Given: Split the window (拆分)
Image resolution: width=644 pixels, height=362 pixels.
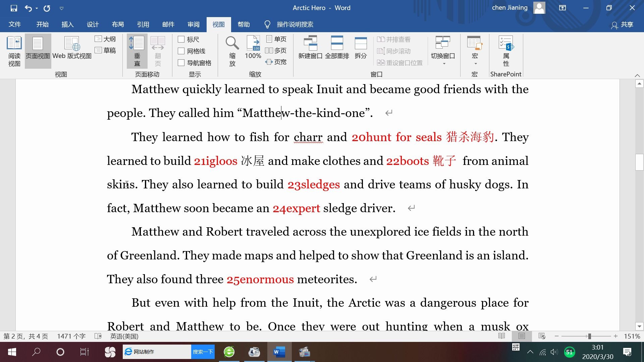Looking at the screenshot, I should coord(361,48).
